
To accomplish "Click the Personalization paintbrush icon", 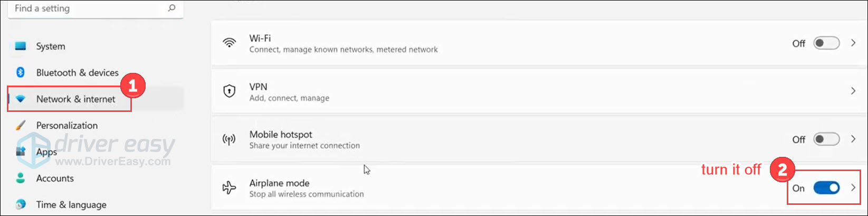I will (x=21, y=125).
